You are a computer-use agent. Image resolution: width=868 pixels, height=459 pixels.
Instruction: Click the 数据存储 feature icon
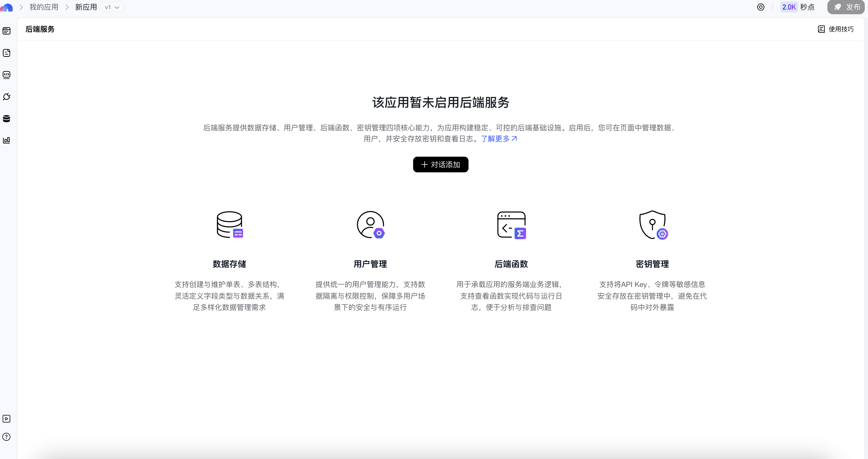229,225
